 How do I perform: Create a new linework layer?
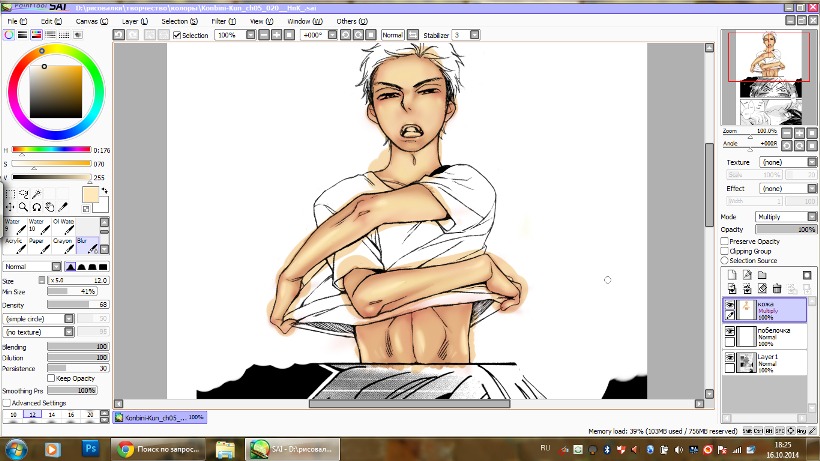(x=747, y=275)
